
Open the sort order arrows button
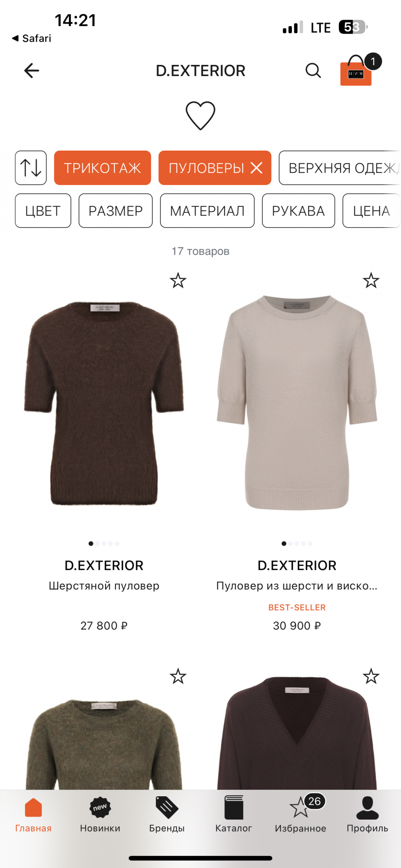pos(31,168)
